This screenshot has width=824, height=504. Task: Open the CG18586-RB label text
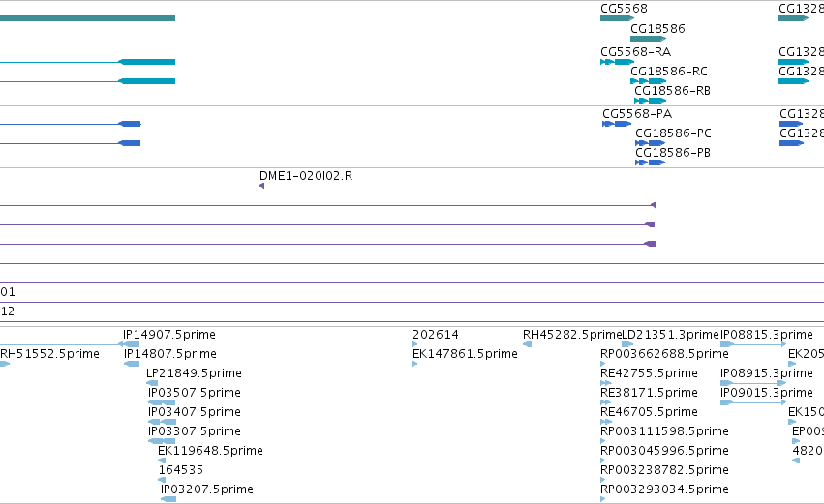point(672,91)
